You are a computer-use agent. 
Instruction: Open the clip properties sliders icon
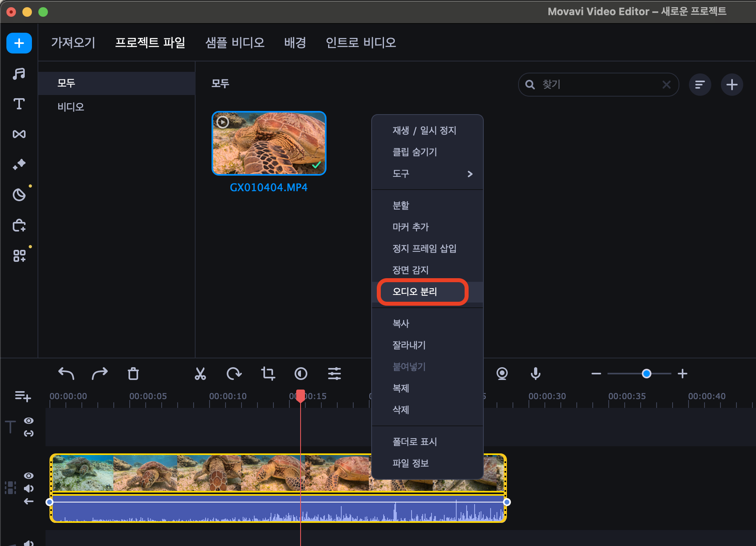click(334, 374)
